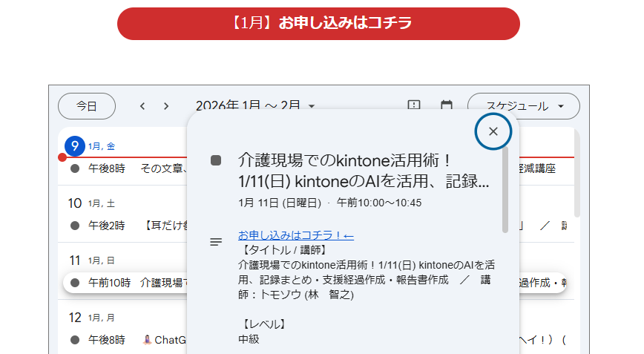Screen dimensions: 644x354
Task: Open the お申し込みはコチラ！← link in popup
Action: pyautogui.click(x=295, y=235)
